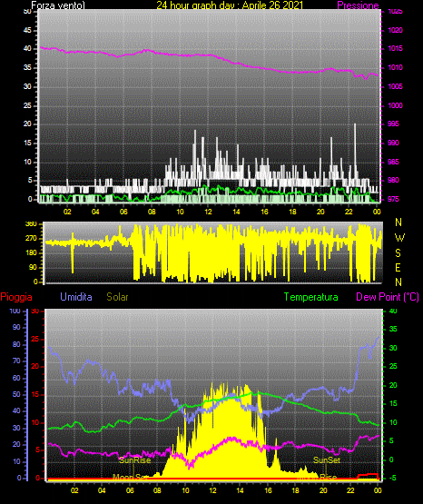Viewport: 423px width, 504px height.
Task: Click the 'SunSet' marker in the bottom chart
Action: click(327, 460)
